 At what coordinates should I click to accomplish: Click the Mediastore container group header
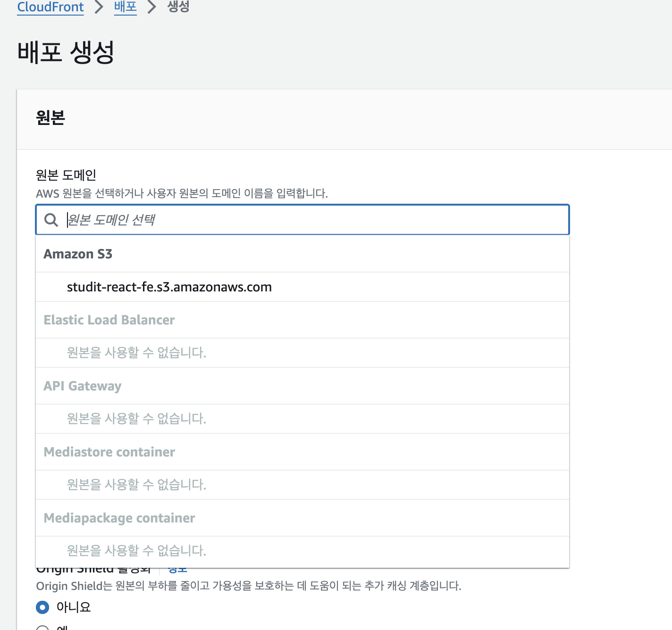[302, 452]
